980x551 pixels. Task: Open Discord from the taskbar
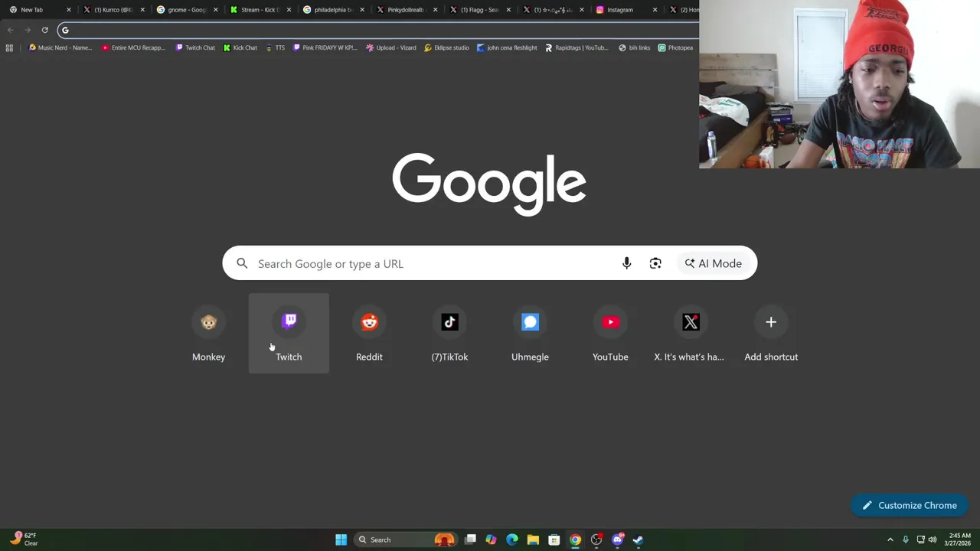[x=618, y=540]
